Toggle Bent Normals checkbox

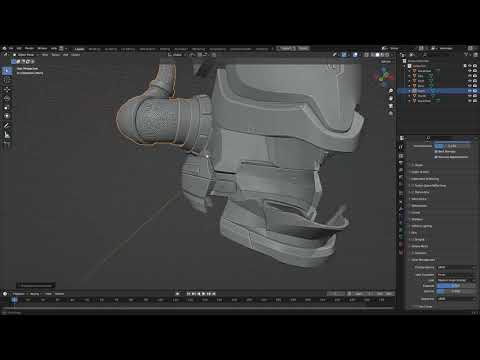[x=436, y=151]
